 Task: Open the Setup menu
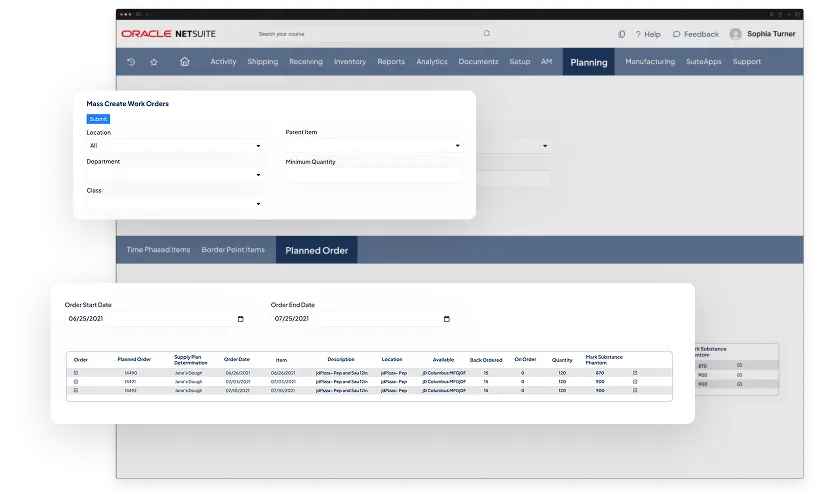coord(520,62)
